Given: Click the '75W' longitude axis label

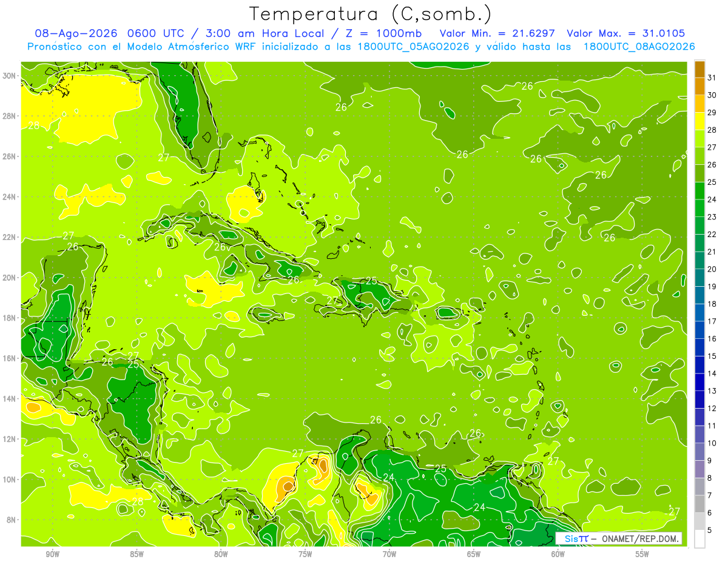Looking at the screenshot, I should point(305,555).
